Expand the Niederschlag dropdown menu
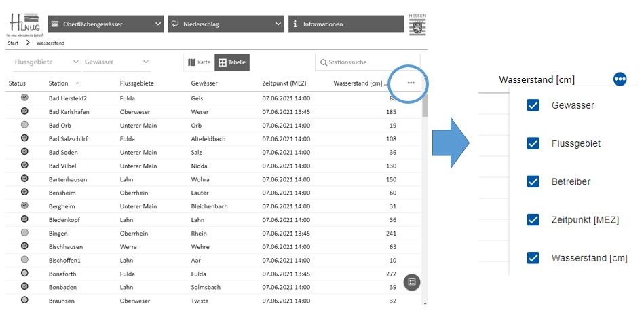The image size is (644, 317). (226, 24)
